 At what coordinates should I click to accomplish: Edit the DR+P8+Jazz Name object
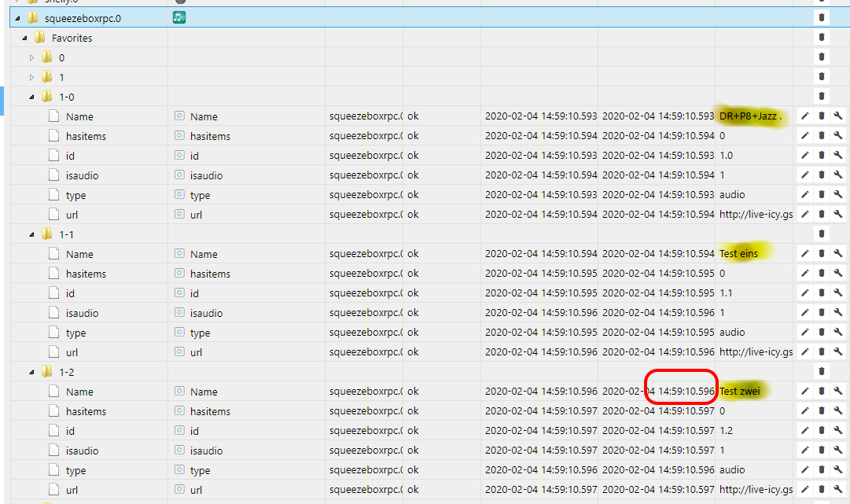pyautogui.click(x=805, y=116)
